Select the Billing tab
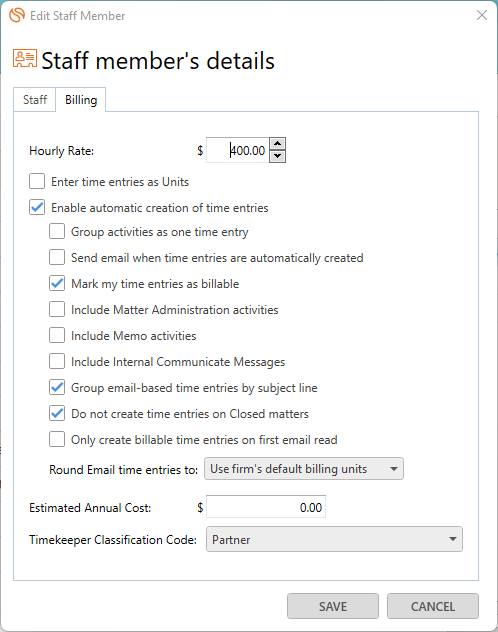This screenshot has height=632, width=498. [81, 100]
